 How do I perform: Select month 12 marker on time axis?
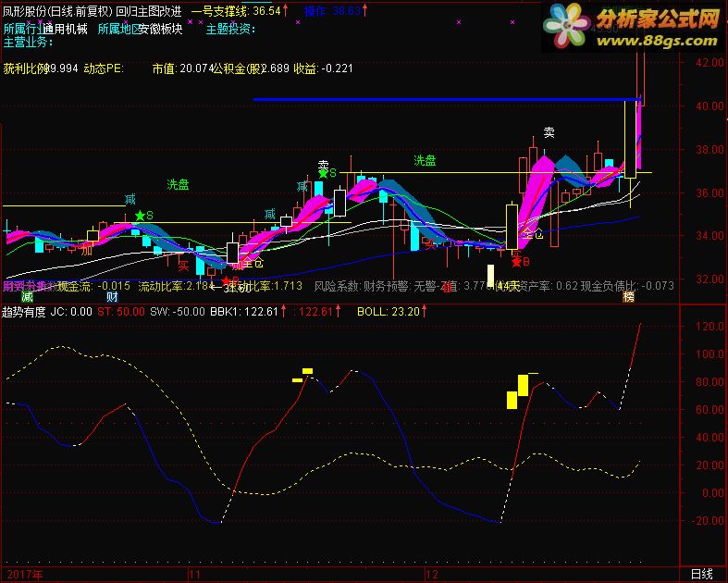[431, 575]
